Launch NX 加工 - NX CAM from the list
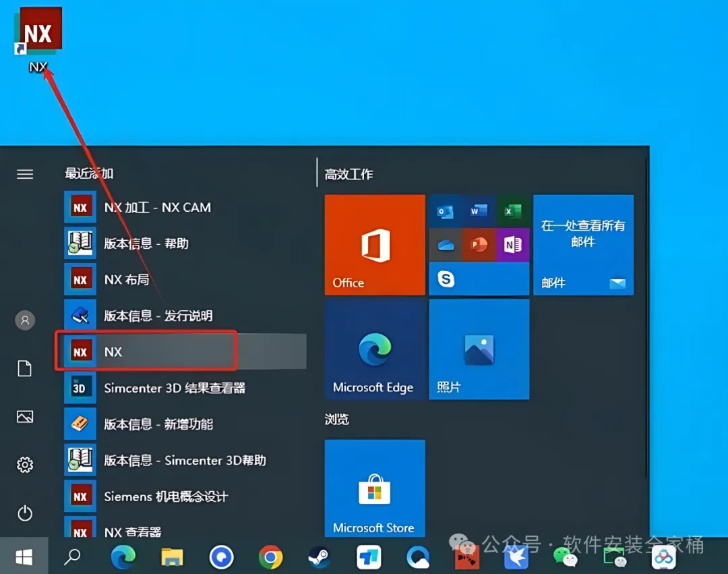Image resolution: width=728 pixels, height=574 pixels. point(185,207)
